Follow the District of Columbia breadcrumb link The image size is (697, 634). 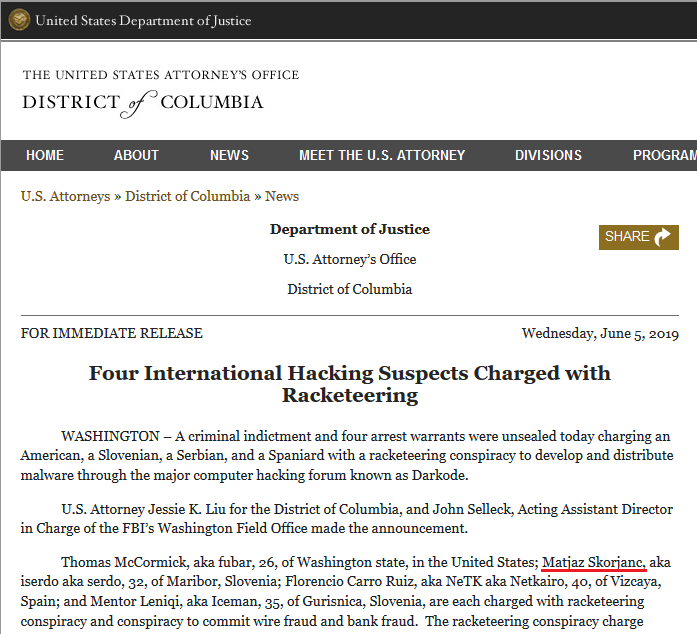point(187,196)
